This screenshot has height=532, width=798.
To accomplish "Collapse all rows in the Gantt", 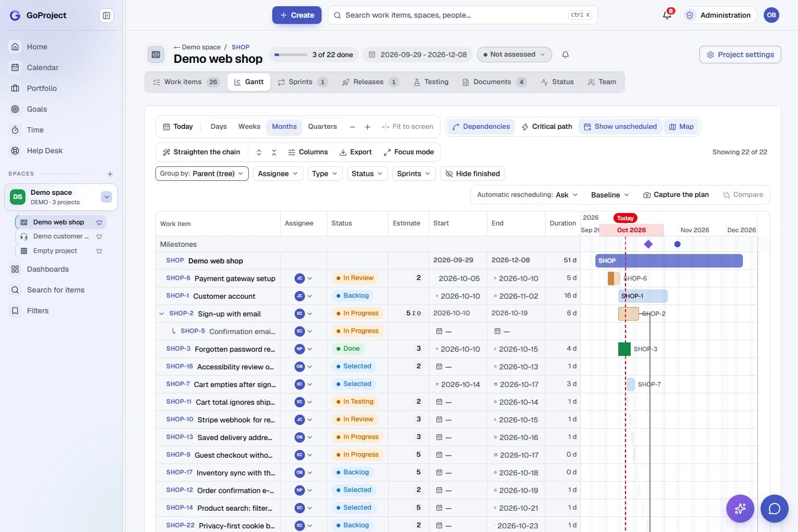I will coord(274,152).
